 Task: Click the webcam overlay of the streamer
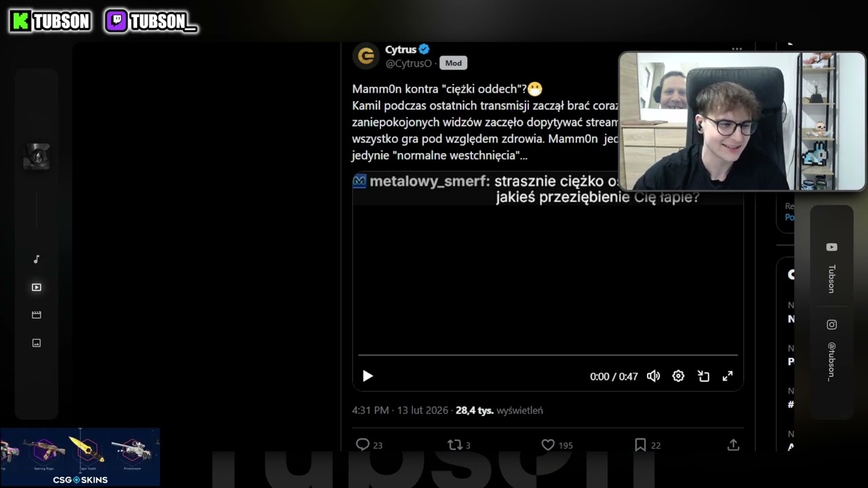(742, 121)
